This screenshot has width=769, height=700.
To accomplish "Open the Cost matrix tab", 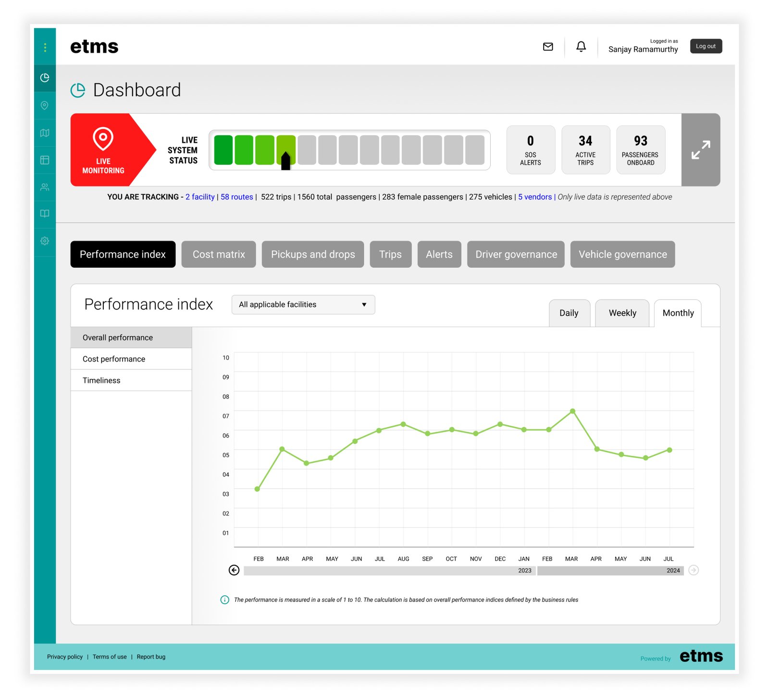I will (219, 254).
